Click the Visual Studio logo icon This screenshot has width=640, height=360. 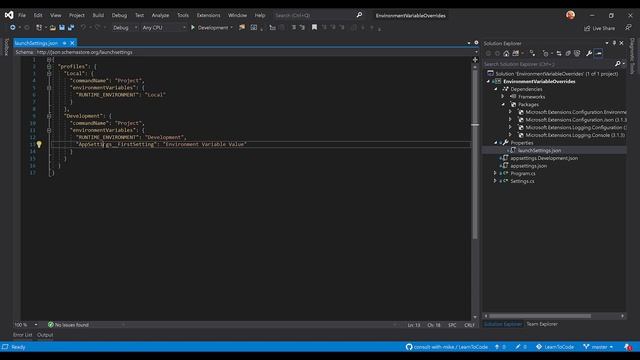click(9, 15)
